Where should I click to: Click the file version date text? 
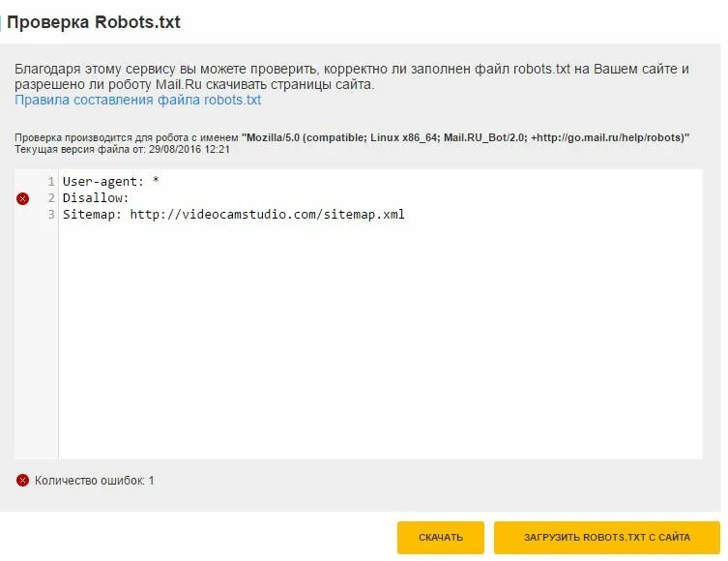point(122,149)
